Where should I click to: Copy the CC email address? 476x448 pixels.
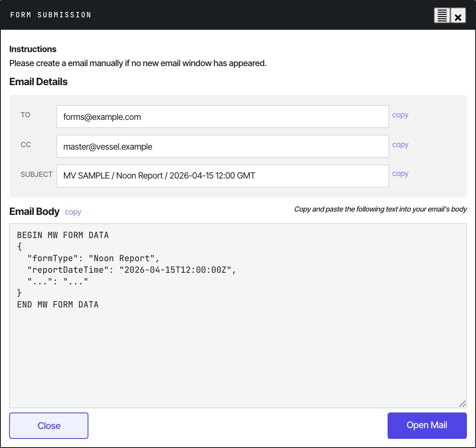click(400, 145)
